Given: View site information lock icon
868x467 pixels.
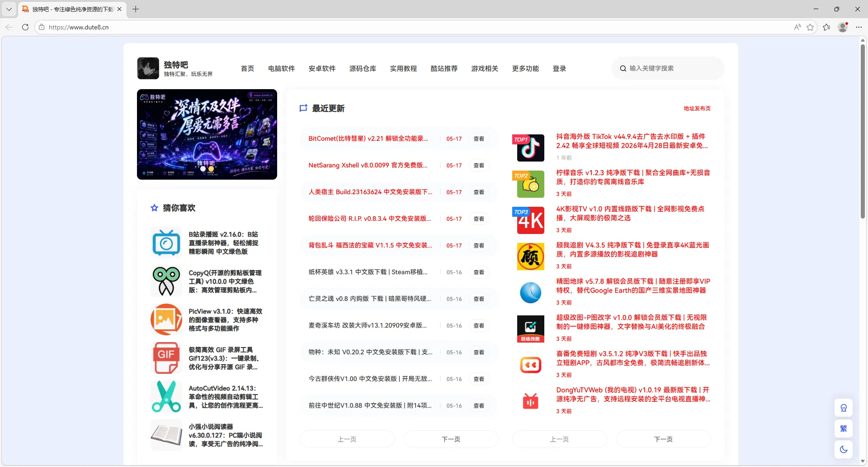Looking at the screenshot, I should (x=42, y=27).
